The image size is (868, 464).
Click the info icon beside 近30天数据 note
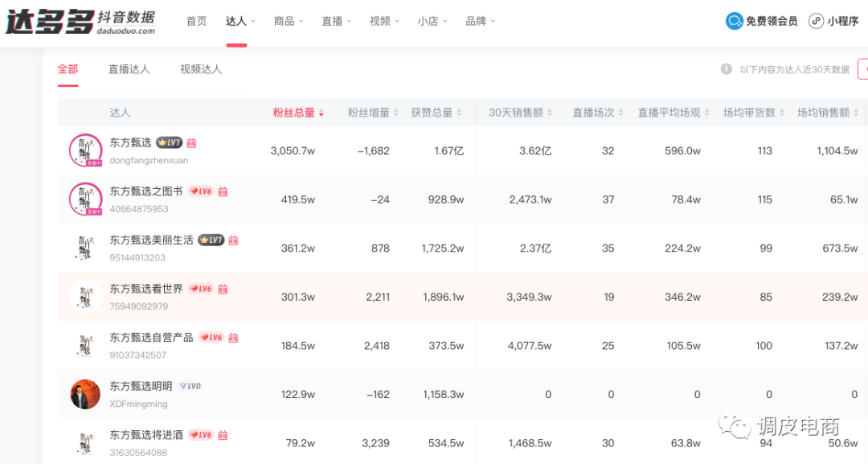(727, 69)
